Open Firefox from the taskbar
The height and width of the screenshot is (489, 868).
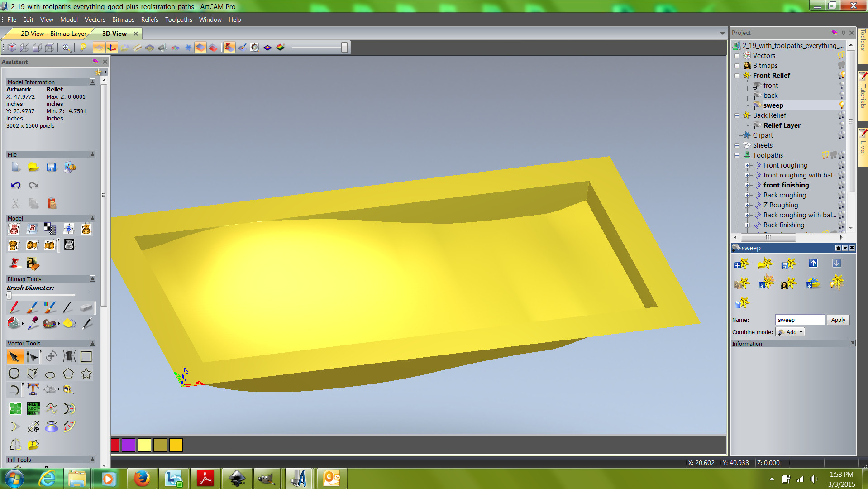pyautogui.click(x=142, y=479)
